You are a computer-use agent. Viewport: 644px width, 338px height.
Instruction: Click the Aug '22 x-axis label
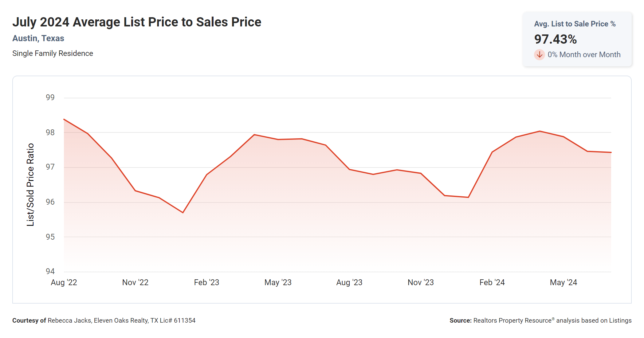click(x=64, y=282)
